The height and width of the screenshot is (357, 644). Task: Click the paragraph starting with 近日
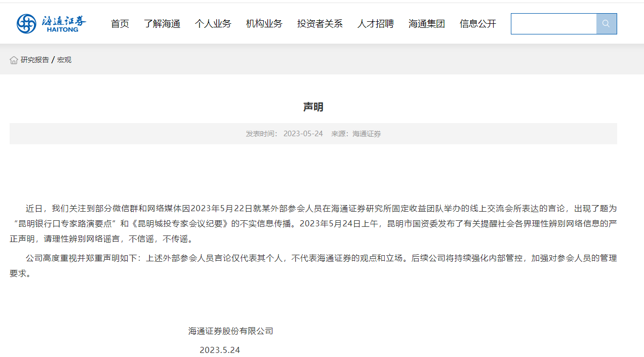tap(313, 223)
